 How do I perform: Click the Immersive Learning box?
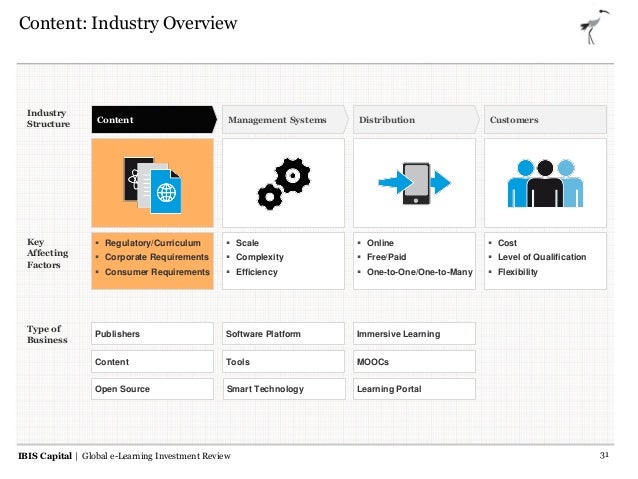tap(414, 334)
